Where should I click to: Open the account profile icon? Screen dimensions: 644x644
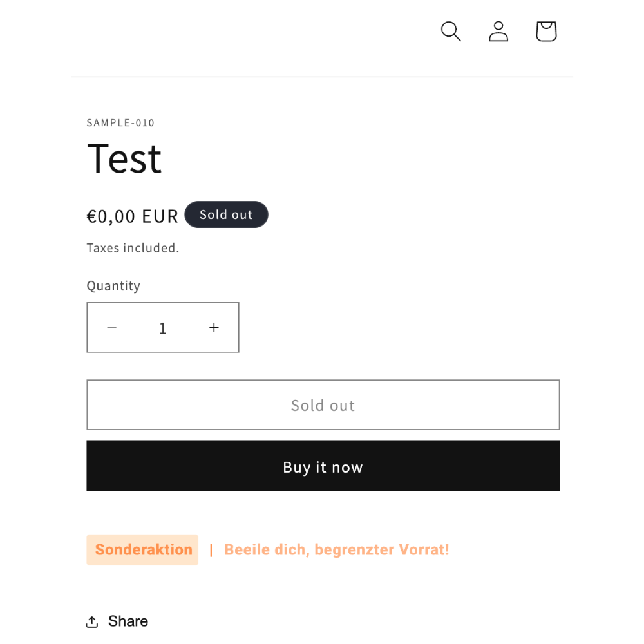click(x=498, y=31)
